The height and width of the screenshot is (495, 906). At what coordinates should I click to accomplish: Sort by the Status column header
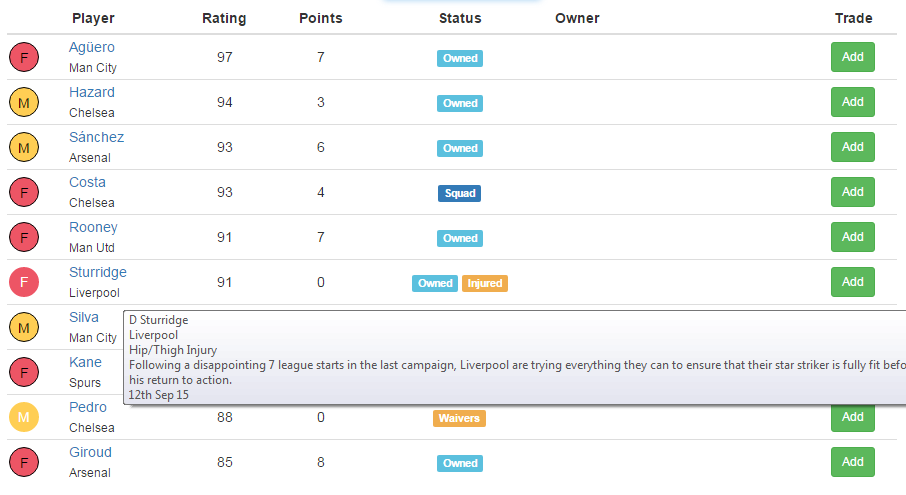460,18
